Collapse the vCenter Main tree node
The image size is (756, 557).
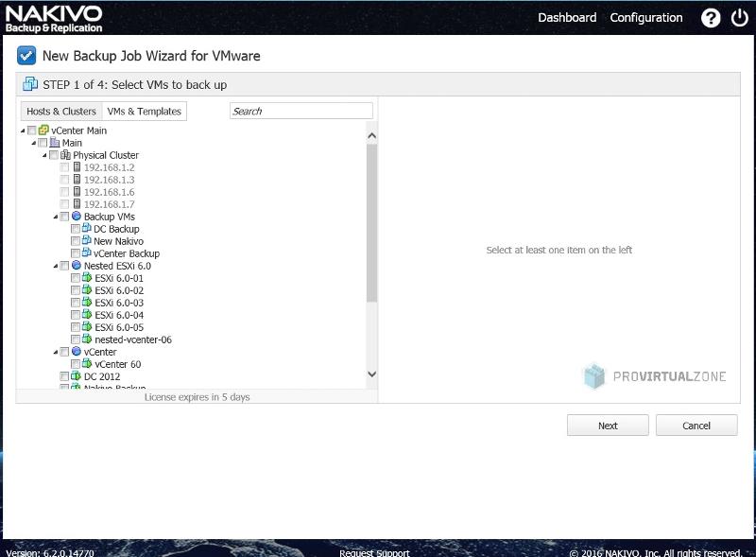point(23,131)
